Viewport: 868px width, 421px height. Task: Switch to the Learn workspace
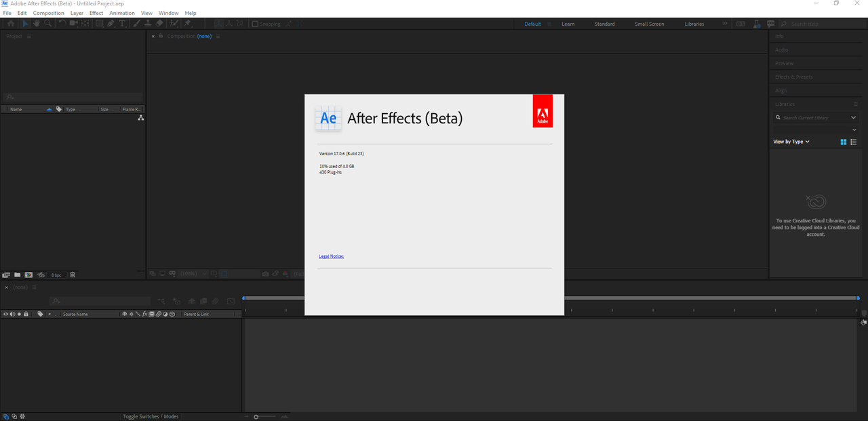[568, 24]
